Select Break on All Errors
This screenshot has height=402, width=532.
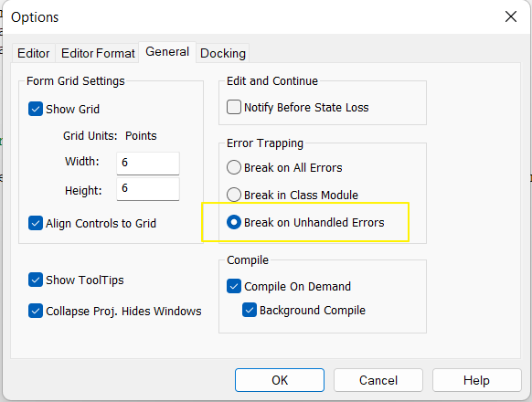(x=234, y=167)
